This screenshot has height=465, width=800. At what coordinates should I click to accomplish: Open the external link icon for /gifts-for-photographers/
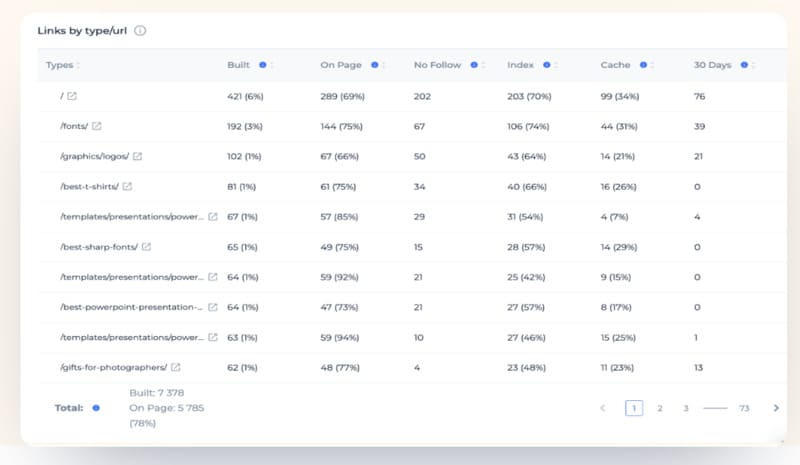[176, 367]
